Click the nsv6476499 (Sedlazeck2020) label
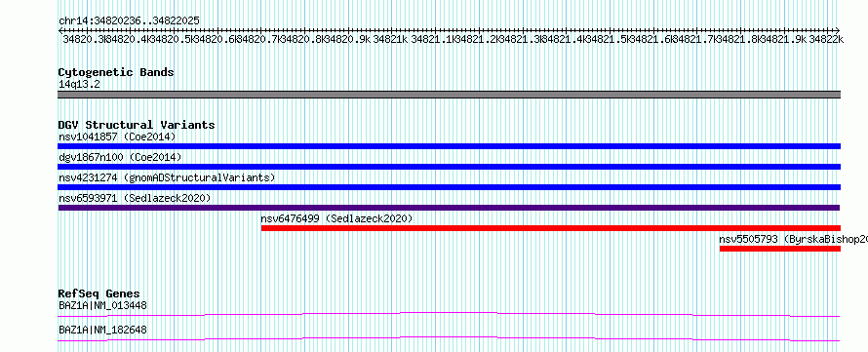The height and width of the screenshot is (352, 868). [336, 218]
